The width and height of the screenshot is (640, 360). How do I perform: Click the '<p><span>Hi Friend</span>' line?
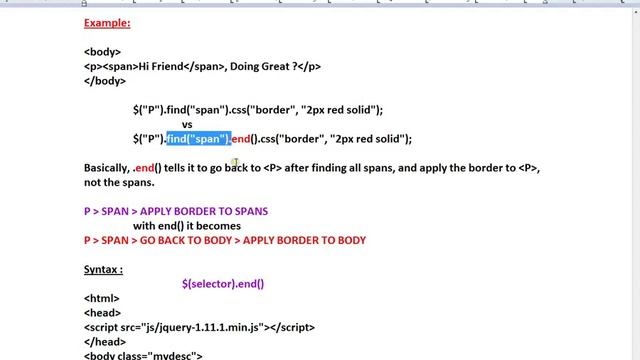tap(202, 67)
